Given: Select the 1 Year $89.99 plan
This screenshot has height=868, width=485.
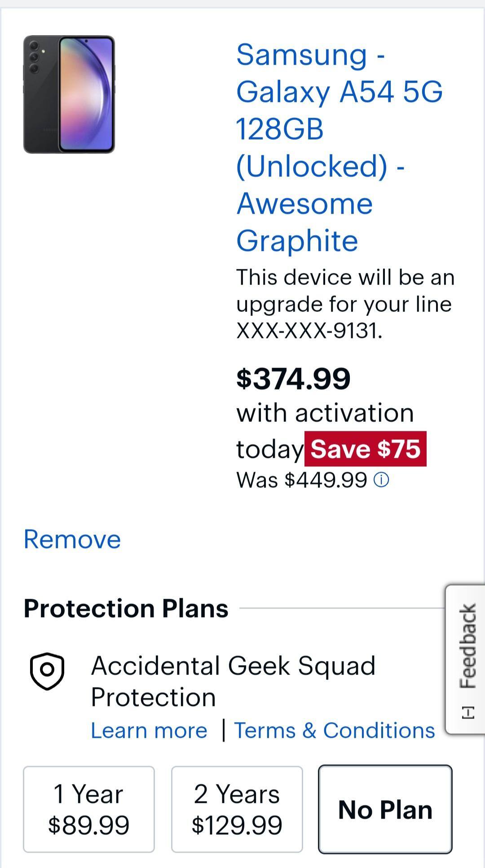Looking at the screenshot, I should [x=89, y=809].
